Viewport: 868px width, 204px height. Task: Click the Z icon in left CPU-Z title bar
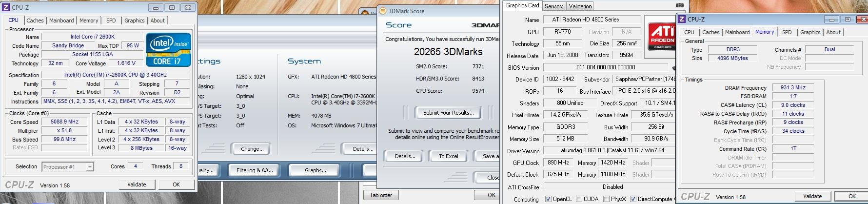click(x=6, y=7)
